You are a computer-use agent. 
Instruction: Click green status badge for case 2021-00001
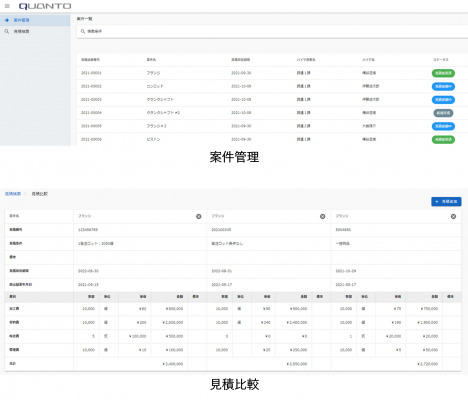tap(443, 73)
